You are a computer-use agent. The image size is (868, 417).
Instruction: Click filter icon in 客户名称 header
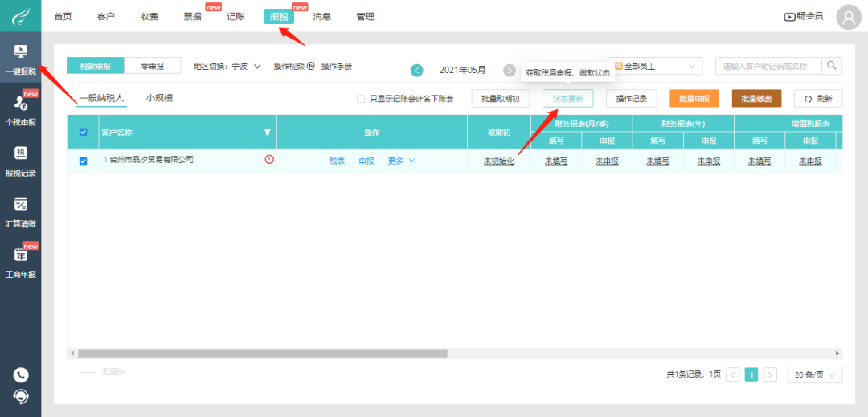[268, 132]
